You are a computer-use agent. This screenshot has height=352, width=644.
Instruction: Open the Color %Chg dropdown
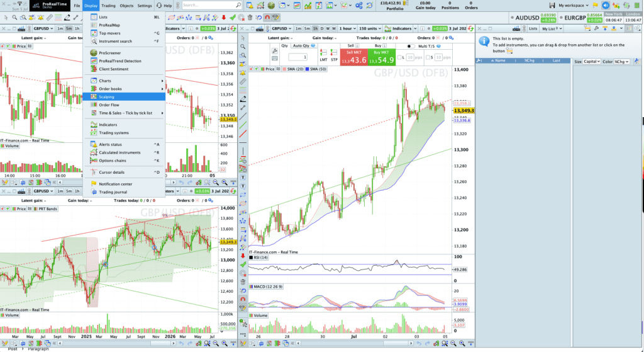click(621, 61)
